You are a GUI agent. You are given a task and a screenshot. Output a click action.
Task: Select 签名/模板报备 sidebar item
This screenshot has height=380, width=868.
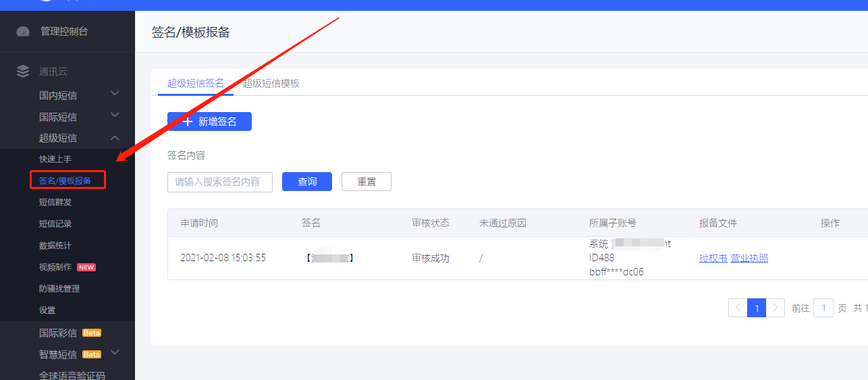pos(65,181)
